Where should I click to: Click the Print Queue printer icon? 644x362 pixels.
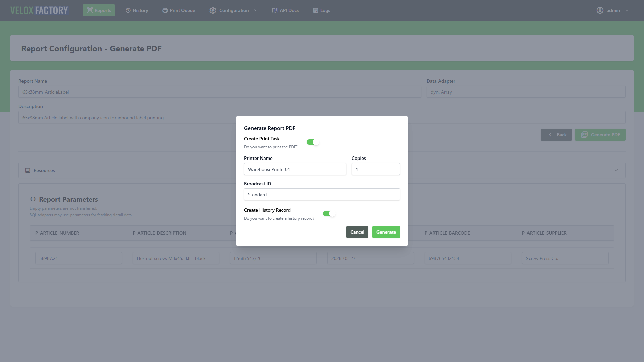click(x=165, y=10)
